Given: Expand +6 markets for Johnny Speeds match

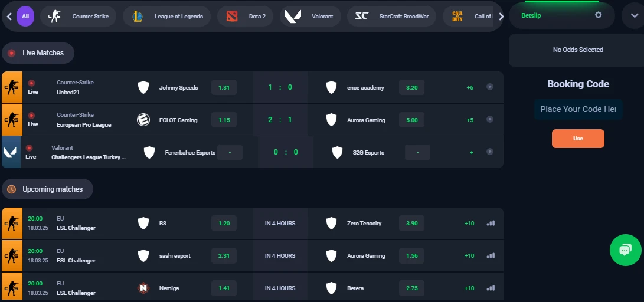Looking at the screenshot, I should [x=470, y=87].
